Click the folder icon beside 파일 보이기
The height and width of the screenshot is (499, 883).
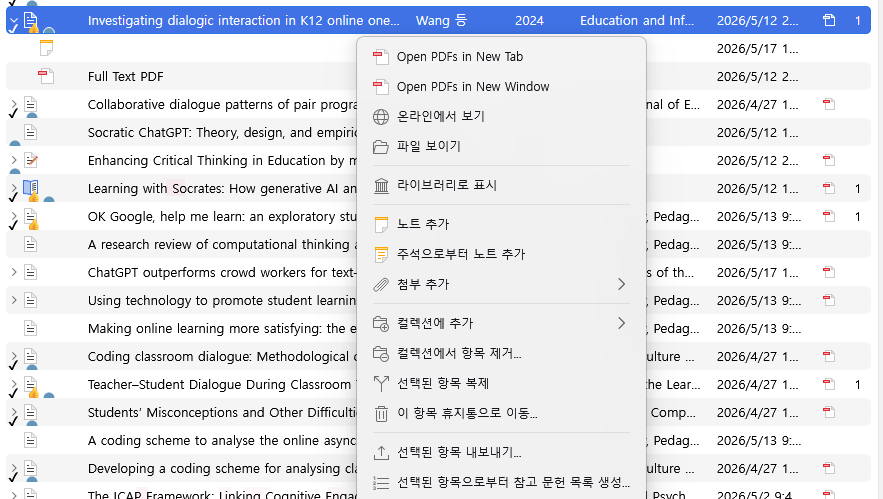coord(381,147)
